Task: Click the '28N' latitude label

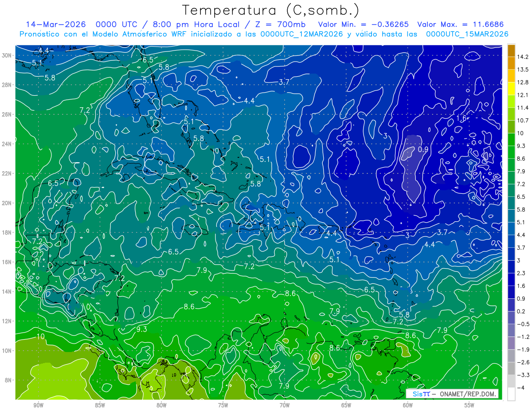Action: click(7, 85)
